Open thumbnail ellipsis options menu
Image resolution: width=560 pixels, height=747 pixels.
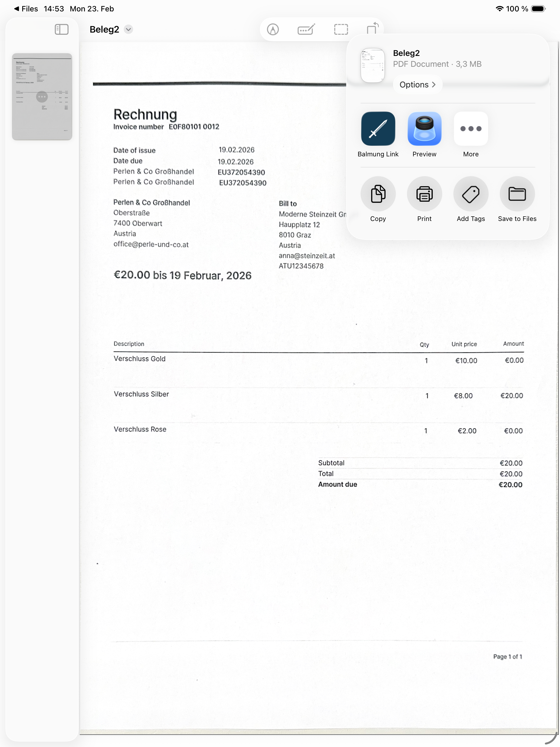[42, 97]
